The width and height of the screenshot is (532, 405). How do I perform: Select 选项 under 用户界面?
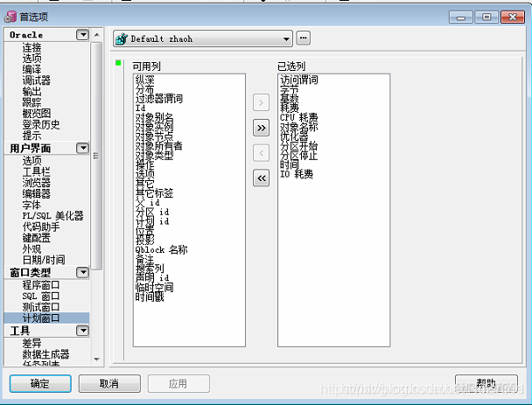click(x=31, y=160)
